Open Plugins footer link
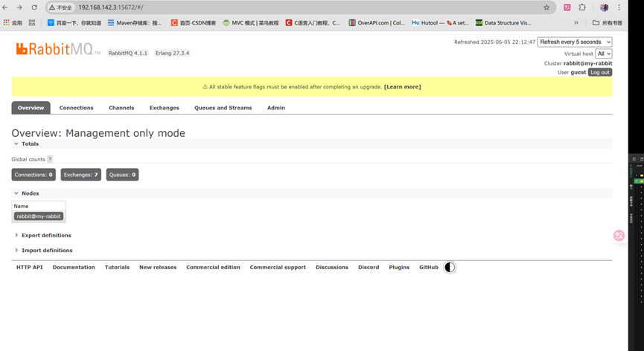 pos(399,268)
